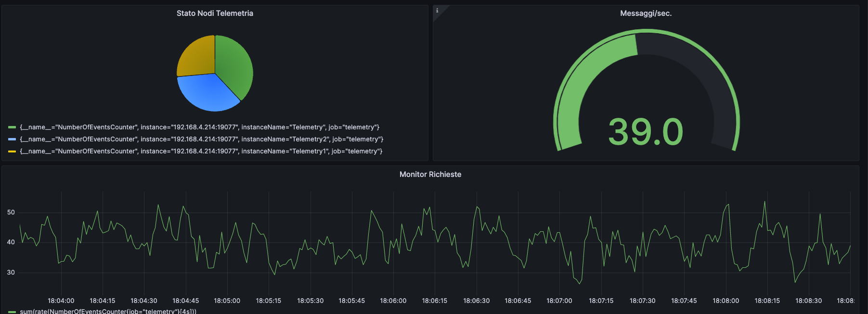Open the Stato Nodi Telemetria panel title menu
The width and height of the screenshot is (868, 314).
215,13
